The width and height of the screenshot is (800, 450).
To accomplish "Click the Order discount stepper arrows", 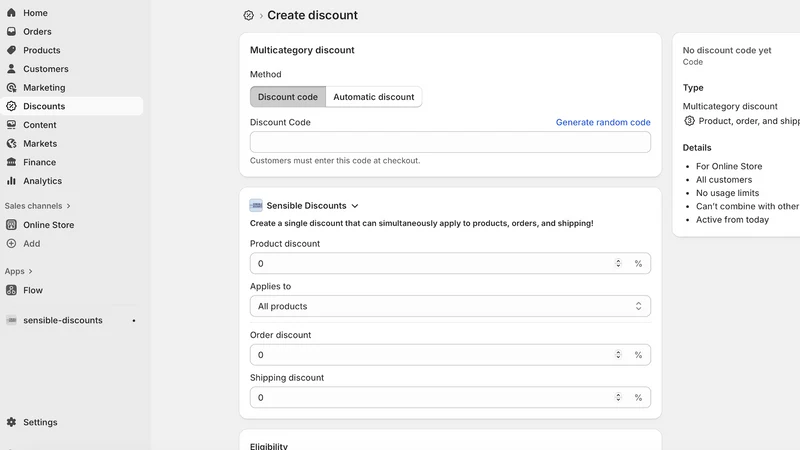I will click(618, 355).
